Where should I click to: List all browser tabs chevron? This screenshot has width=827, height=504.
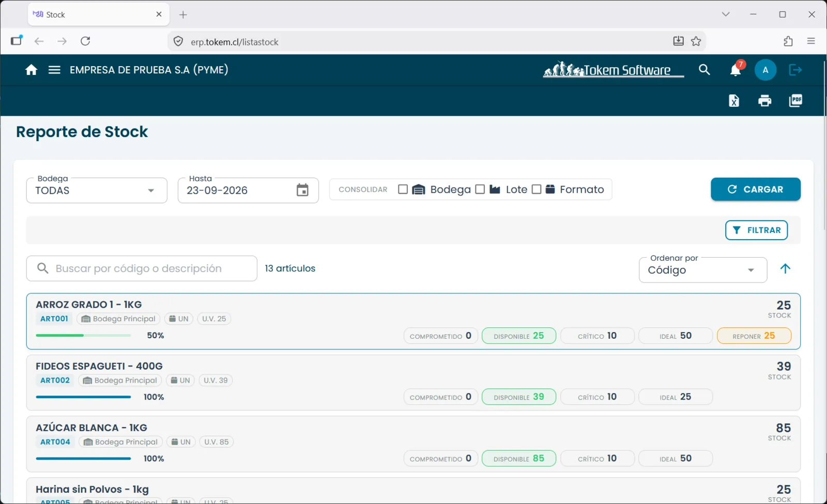coord(726,14)
